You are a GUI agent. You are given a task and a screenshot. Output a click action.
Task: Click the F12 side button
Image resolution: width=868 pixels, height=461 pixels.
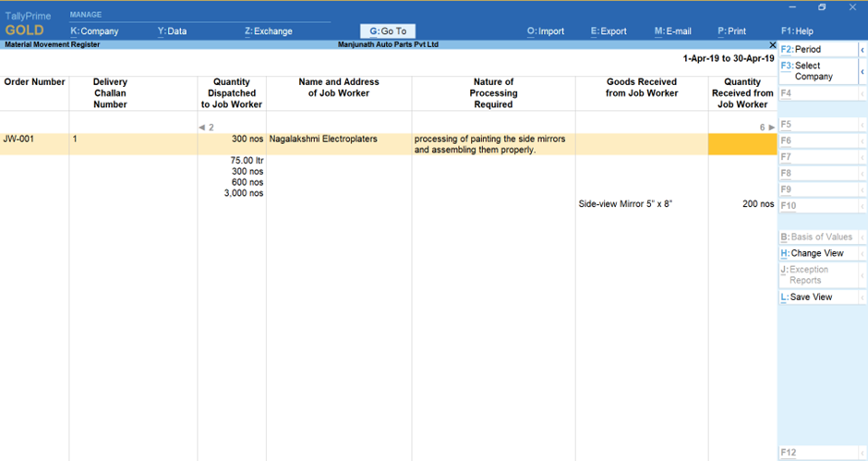(818, 453)
